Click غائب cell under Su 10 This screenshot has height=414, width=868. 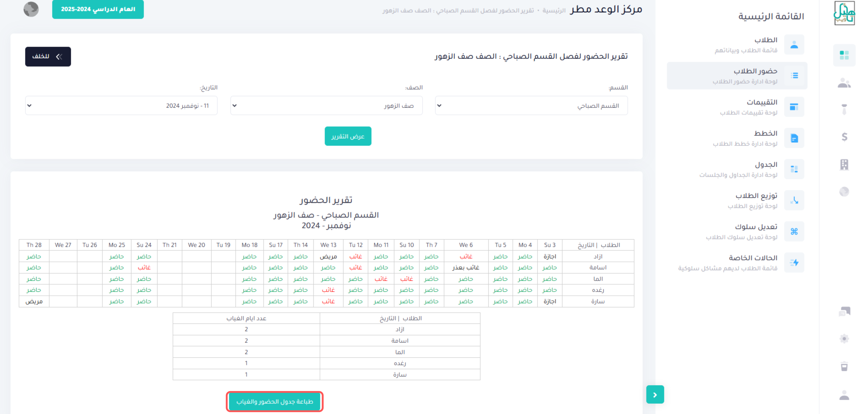(x=406, y=279)
